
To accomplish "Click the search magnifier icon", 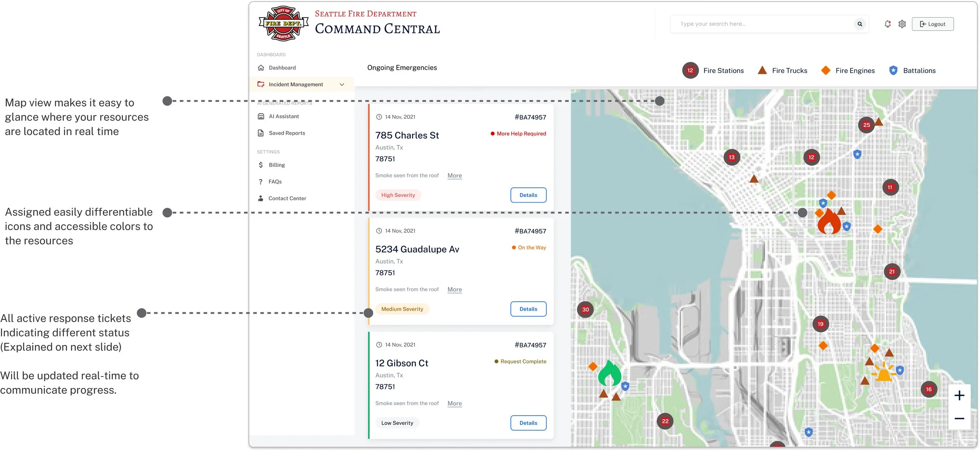I will (860, 24).
